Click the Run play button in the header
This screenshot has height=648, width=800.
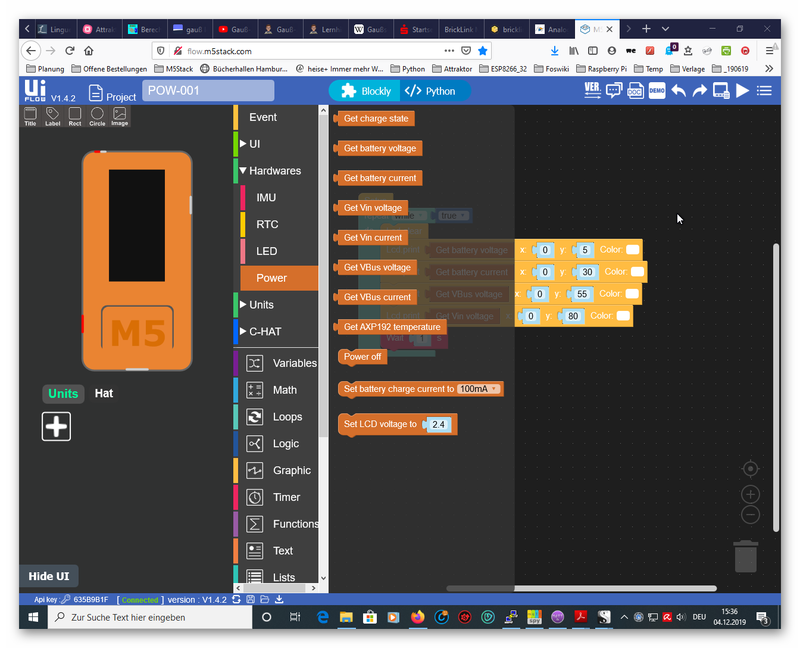(x=742, y=91)
